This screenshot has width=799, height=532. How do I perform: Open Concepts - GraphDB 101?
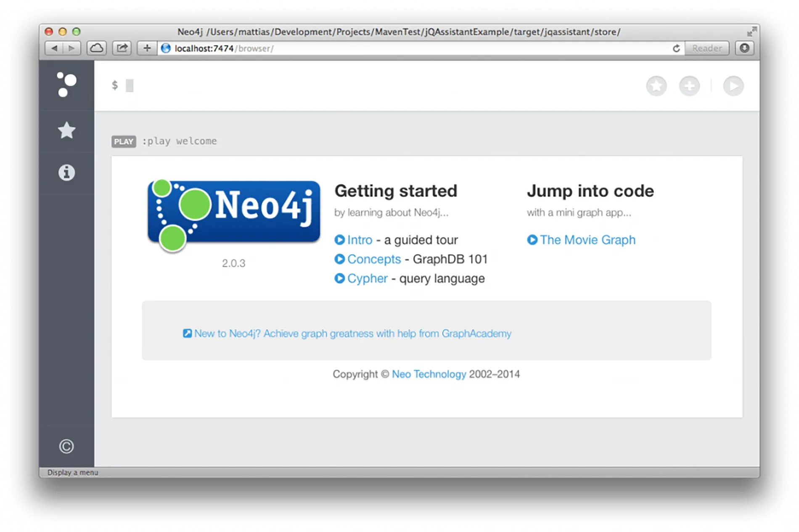pyautogui.click(x=373, y=259)
